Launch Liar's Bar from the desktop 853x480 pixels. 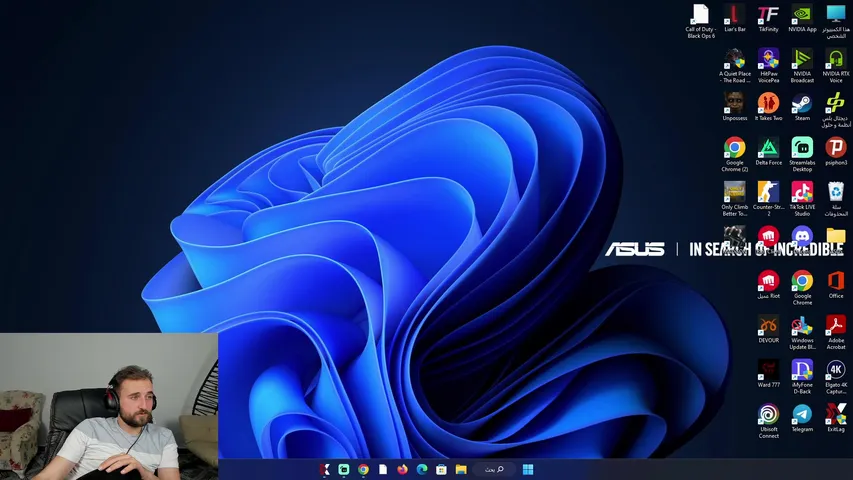point(734,17)
